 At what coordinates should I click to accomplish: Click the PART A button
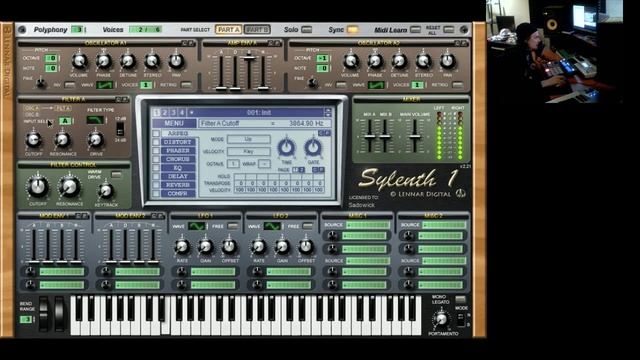pos(228,30)
